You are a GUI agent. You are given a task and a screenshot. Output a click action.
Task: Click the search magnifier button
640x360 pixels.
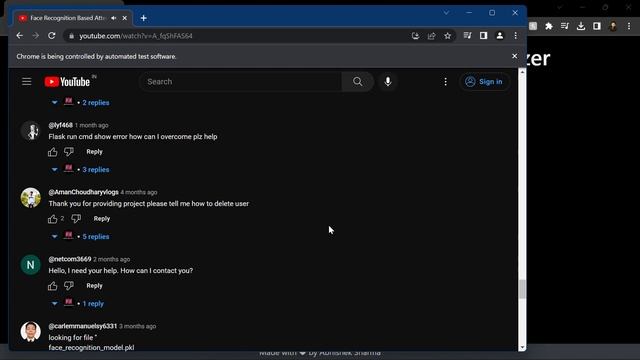(x=358, y=82)
